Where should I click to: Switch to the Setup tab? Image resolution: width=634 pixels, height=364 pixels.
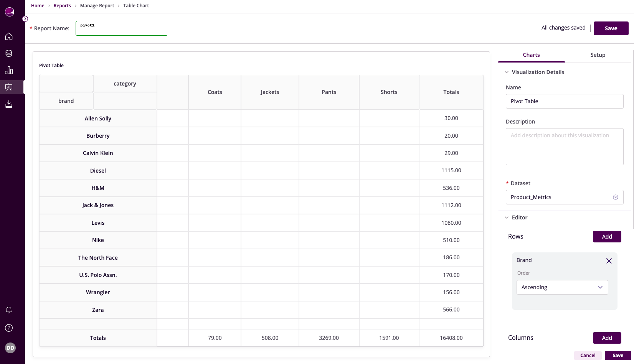(x=598, y=55)
